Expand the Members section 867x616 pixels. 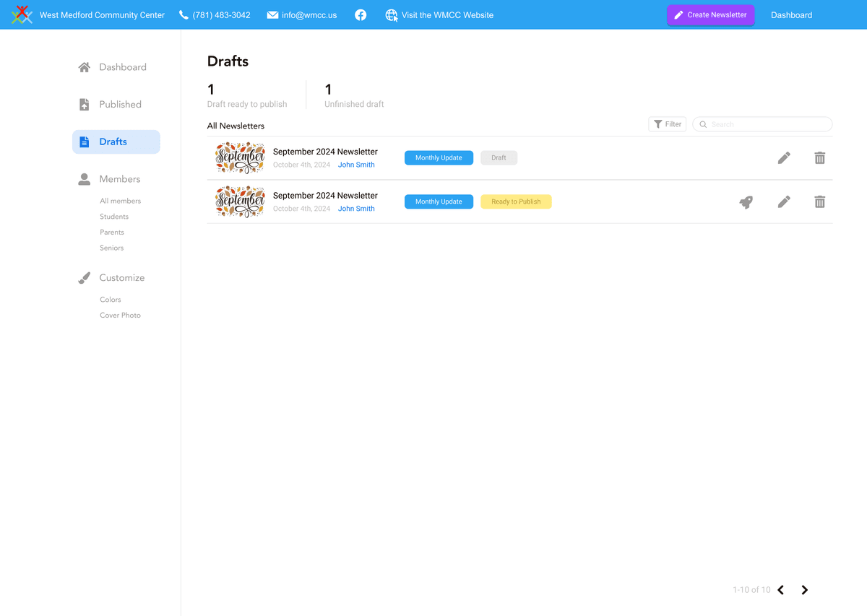(119, 179)
